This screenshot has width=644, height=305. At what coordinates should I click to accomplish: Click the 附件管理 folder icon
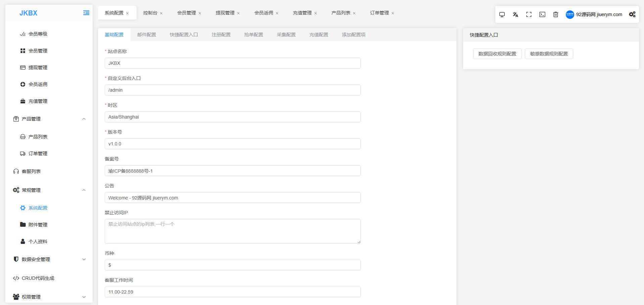coord(23,225)
